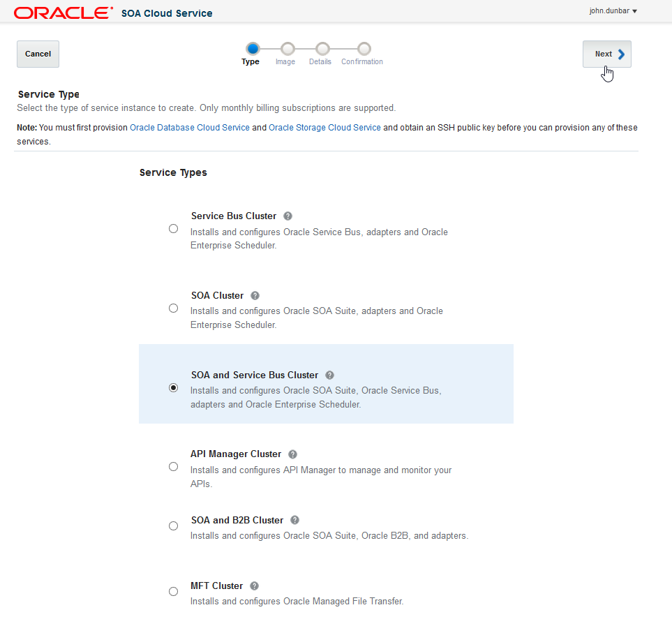
Task: Select the Service Bus Cluster radio button
Action: point(173,228)
